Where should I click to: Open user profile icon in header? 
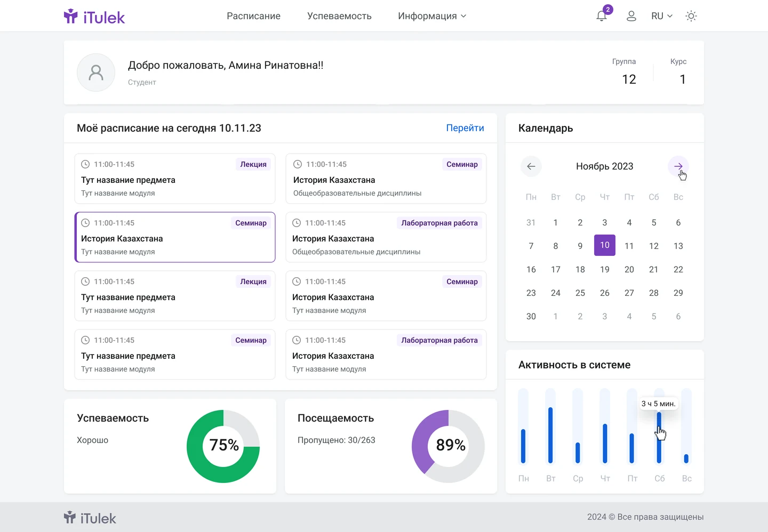point(631,16)
